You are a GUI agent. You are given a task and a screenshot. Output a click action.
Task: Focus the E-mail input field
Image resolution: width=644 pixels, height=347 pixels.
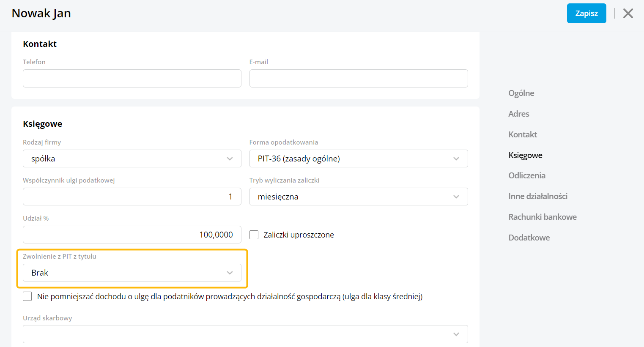(x=358, y=79)
